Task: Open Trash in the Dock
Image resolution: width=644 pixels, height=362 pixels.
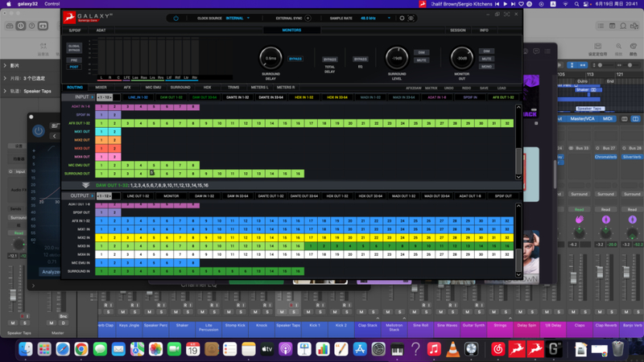Action: (x=617, y=349)
